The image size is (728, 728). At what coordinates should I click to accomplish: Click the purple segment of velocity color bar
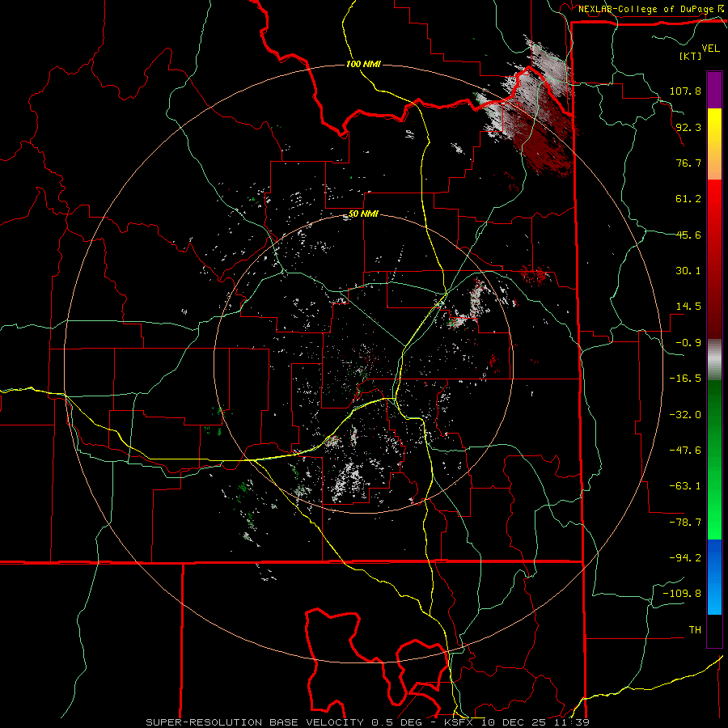[714, 90]
